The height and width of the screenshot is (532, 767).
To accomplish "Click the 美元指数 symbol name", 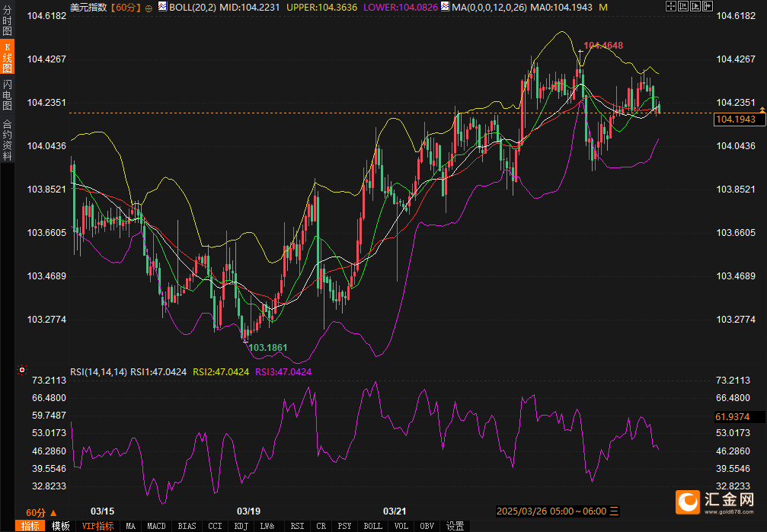I will [88, 8].
